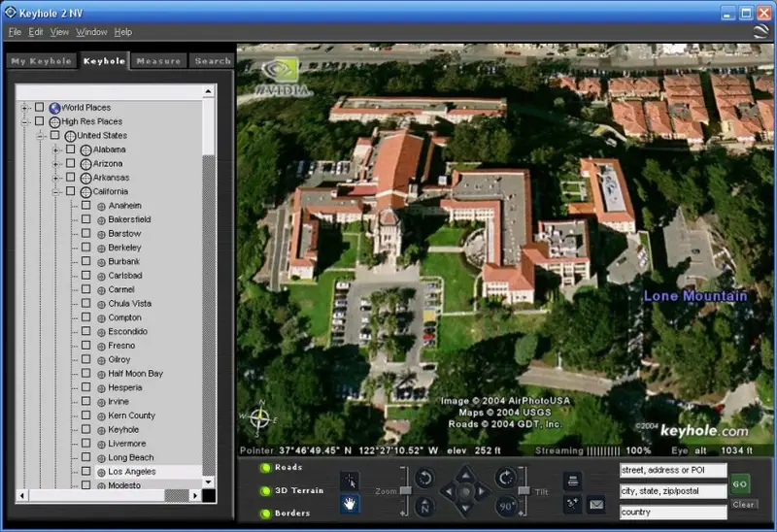Collapse the California node
The image size is (777, 532).
point(55,191)
